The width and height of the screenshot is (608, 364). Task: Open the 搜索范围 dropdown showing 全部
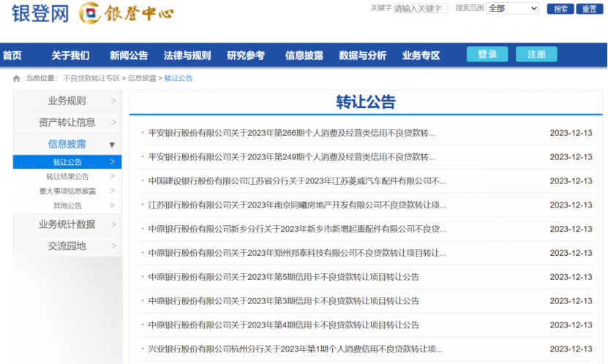click(x=512, y=8)
